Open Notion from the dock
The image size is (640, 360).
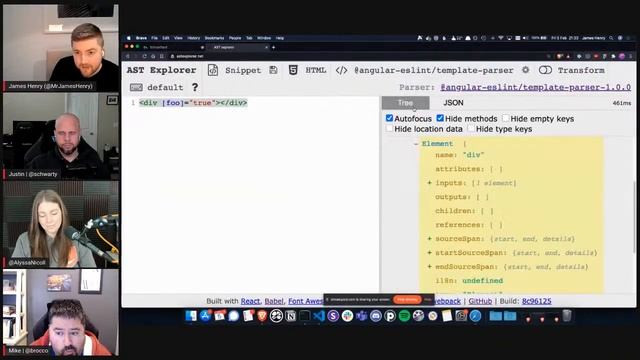291,316
